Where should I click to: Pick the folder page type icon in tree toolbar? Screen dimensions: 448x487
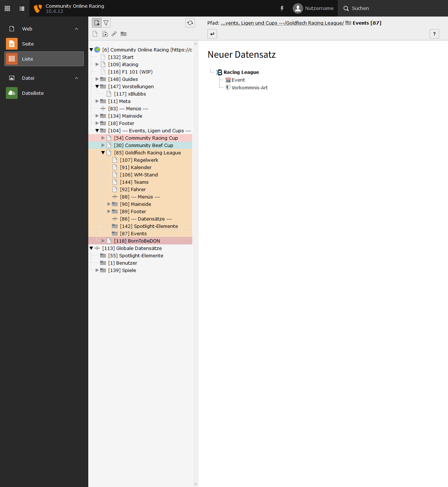pyautogui.click(x=124, y=34)
